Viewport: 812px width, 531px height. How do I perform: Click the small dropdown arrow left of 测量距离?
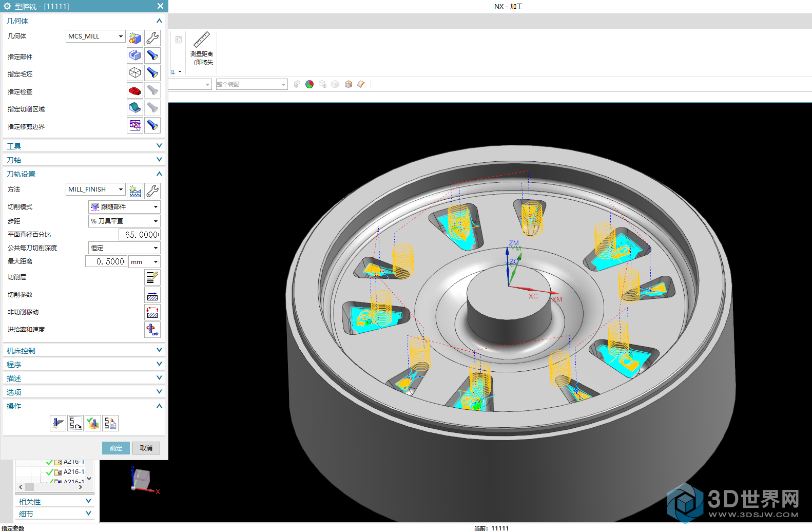point(179,72)
